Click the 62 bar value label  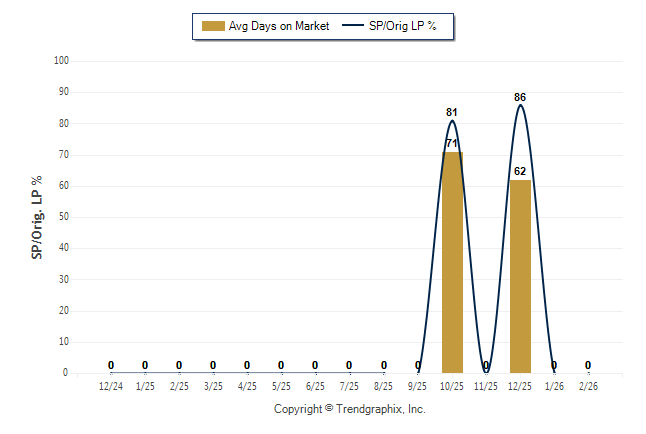[x=520, y=171]
